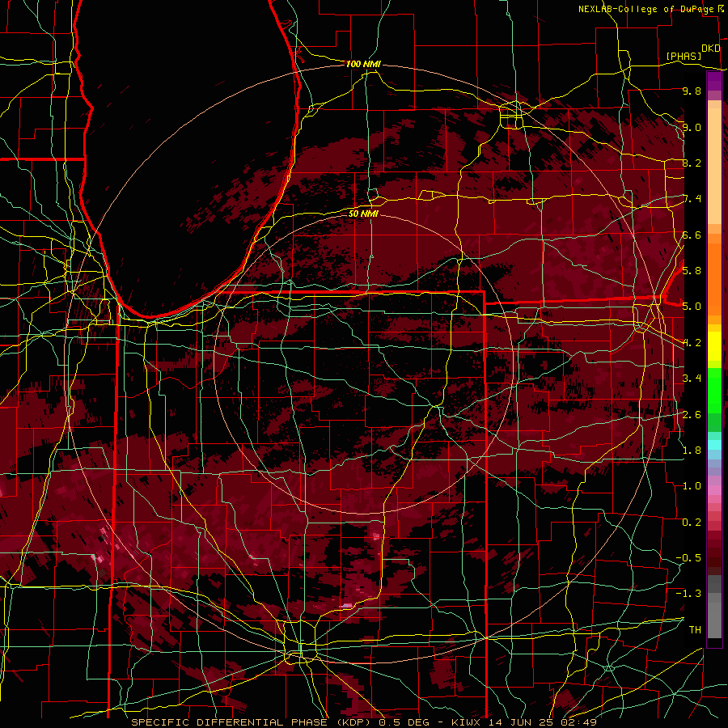Click the 100 NMI range ring label
This screenshot has width=728, height=728.
point(363,64)
